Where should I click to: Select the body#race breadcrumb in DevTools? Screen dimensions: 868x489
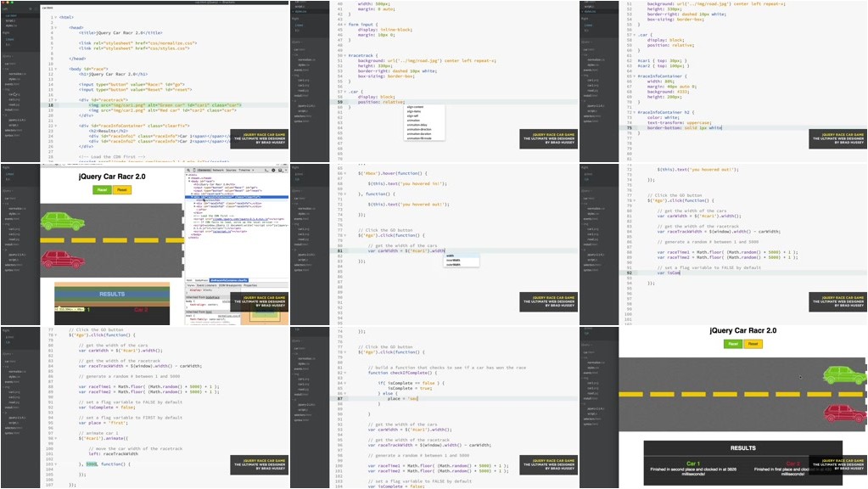coord(201,280)
